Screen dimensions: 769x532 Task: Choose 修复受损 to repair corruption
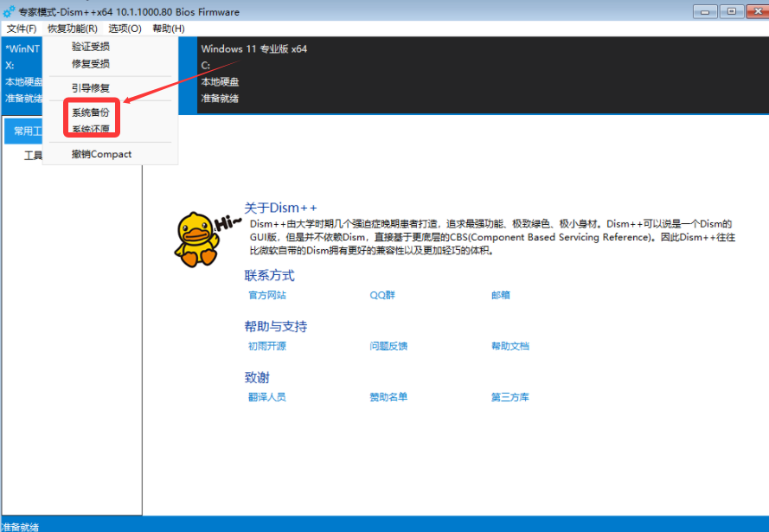[90, 63]
